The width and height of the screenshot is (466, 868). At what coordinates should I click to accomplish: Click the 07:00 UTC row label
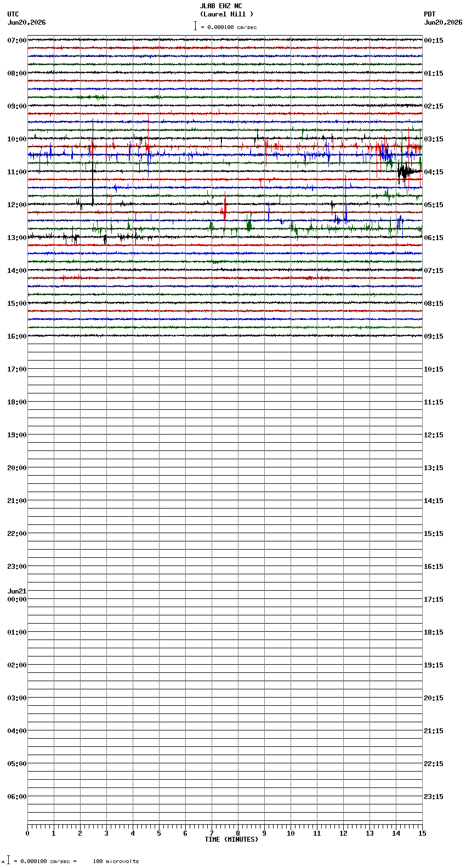click(17, 41)
